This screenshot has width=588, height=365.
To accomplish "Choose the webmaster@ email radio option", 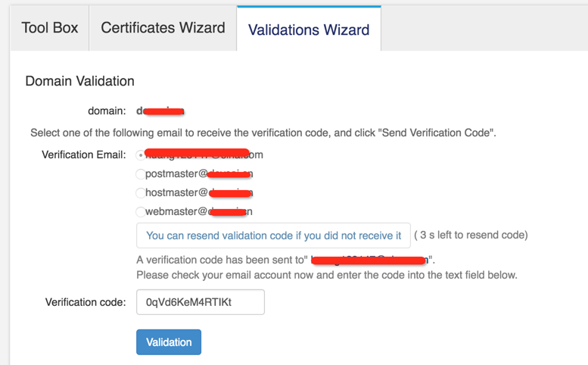I will pos(141,211).
